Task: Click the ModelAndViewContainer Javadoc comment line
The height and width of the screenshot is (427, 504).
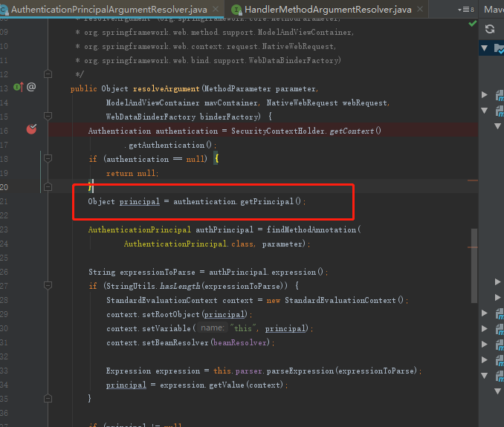Action: pos(214,33)
